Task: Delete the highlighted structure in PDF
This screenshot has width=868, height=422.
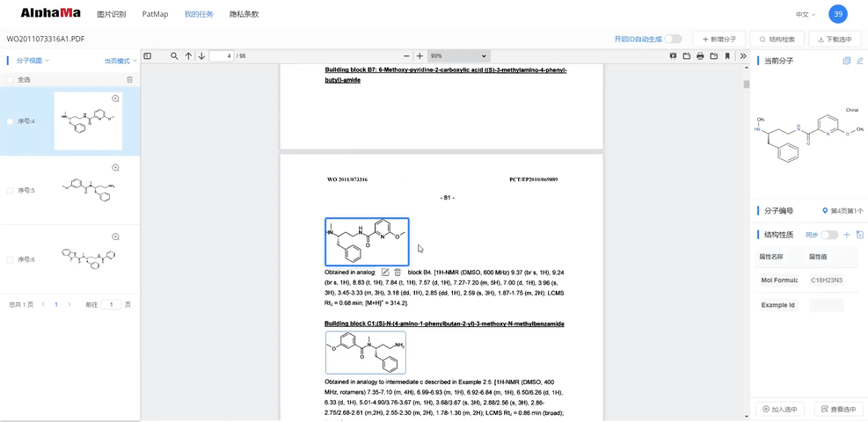Action: [x=398, y=273]
